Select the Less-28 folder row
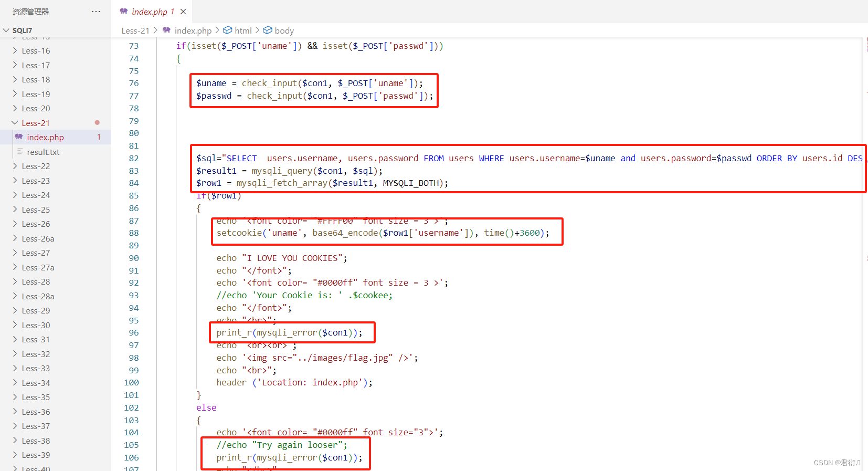The height and width of the screenshot is (471, 868). pos(56,281)
